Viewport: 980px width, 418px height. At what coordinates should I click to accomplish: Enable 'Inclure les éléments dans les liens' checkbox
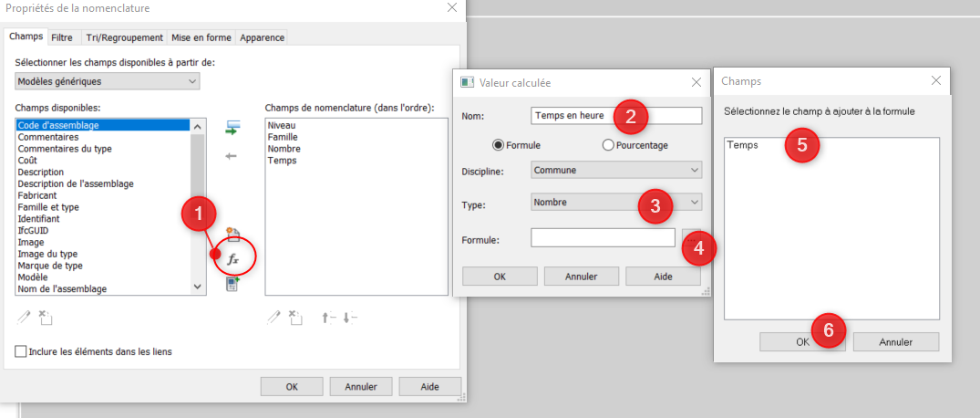[21, 351]
